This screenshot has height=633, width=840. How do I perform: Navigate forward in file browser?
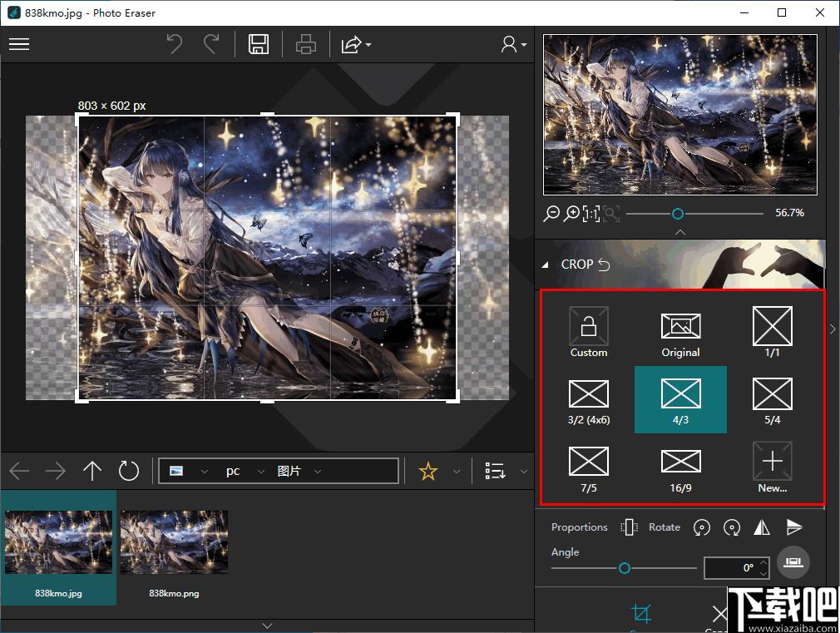click(55, 471)
